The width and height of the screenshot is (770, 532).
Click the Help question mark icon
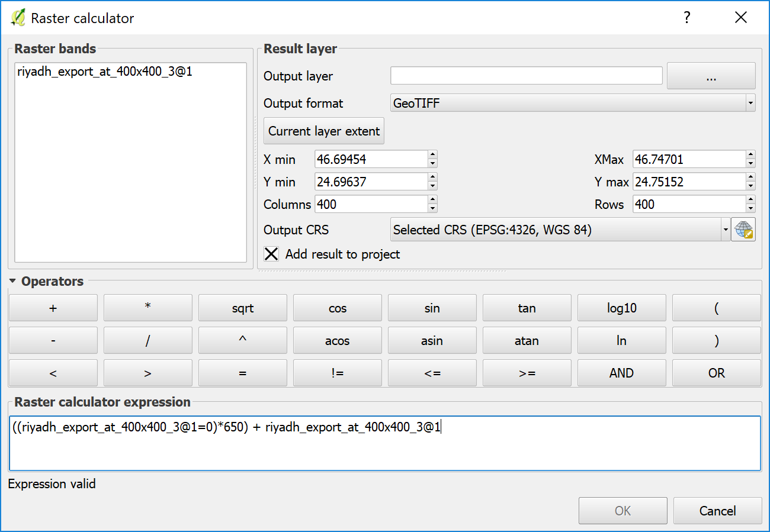[x=686, y=18]
